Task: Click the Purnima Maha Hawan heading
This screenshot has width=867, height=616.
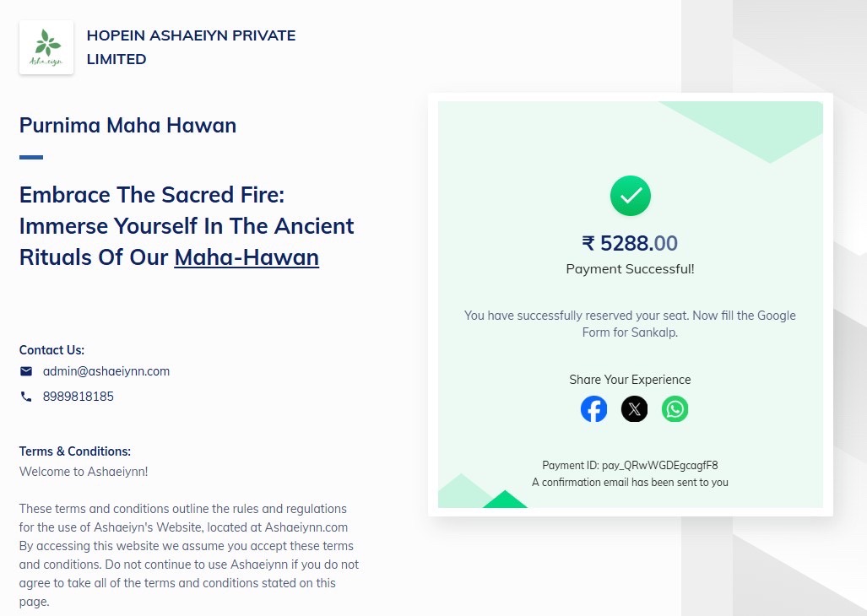Action: point(127,126)
